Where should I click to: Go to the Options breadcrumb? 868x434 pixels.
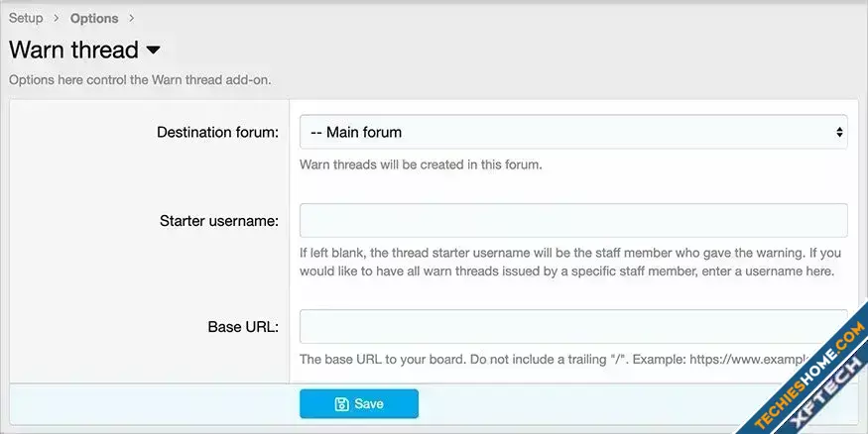point(94,18)
